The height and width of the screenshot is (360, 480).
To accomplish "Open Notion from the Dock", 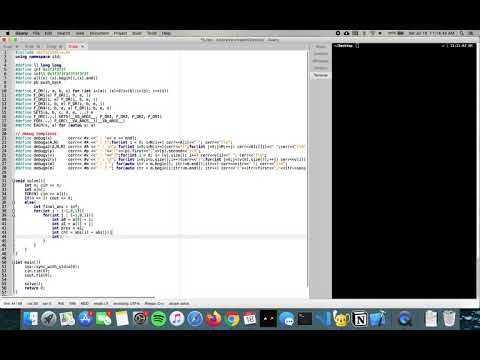I will tap(360, 319).
